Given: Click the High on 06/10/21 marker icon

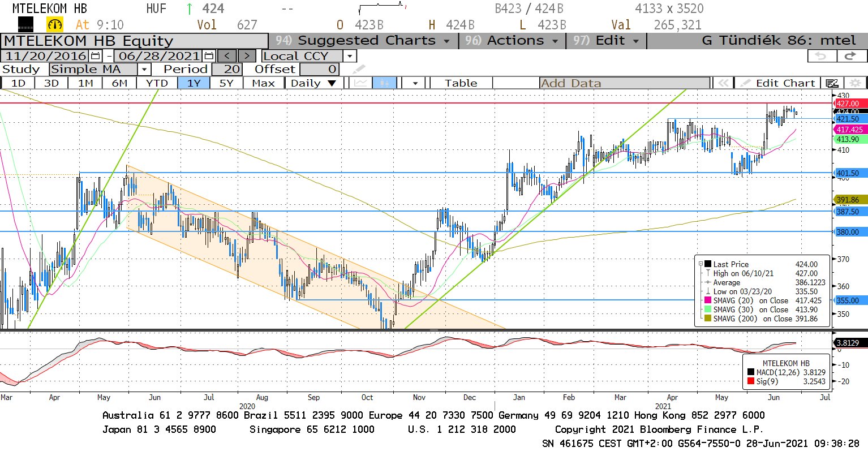Looking at the screenshot, I should coord(707,273).
